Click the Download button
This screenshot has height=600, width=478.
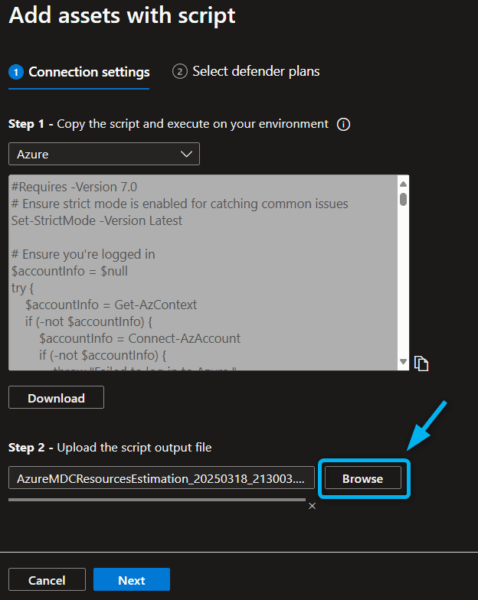pos(56,398)
